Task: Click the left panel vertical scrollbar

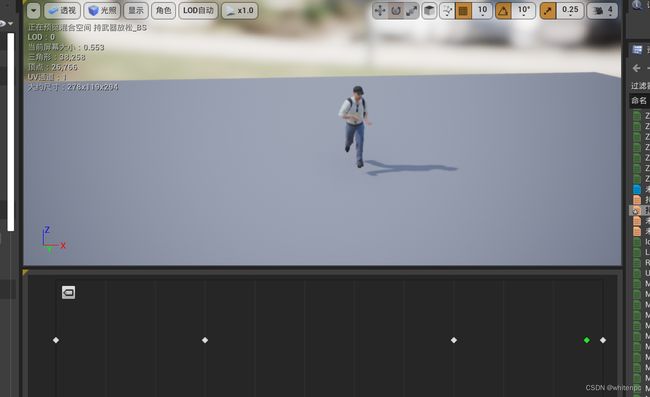Action: [11, 132]
